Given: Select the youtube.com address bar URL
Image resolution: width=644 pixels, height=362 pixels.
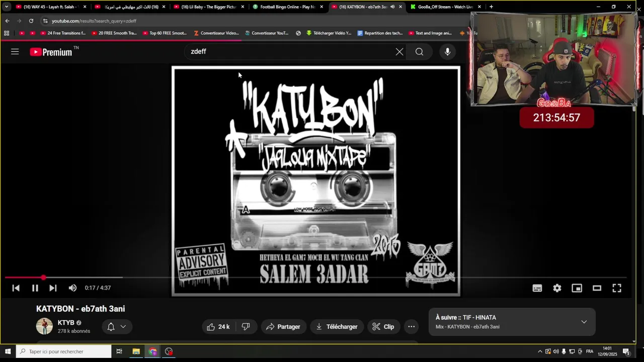Looking at the screenshot, I should (94, 21).
